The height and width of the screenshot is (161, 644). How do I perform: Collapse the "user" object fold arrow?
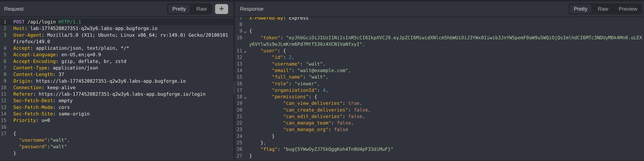[245, 51]
